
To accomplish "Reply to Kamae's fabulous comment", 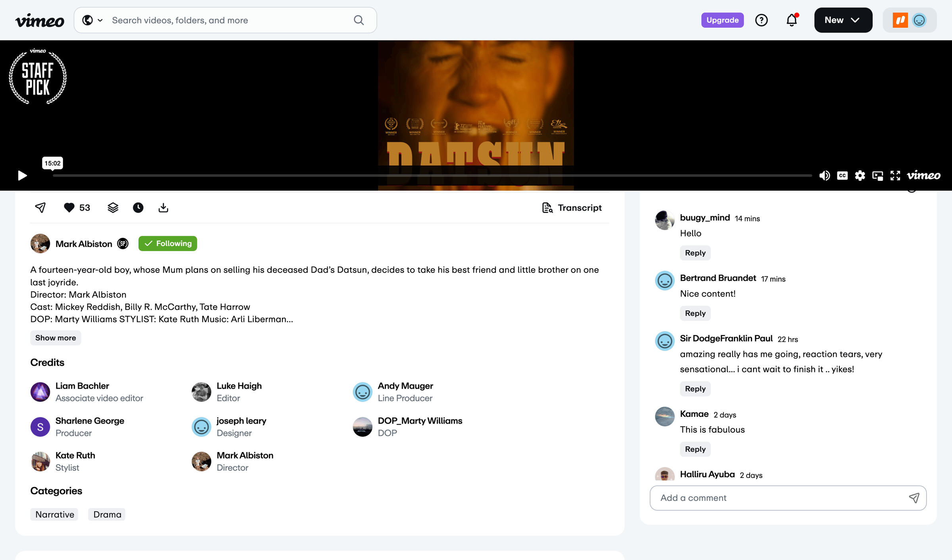I will 695,449.
